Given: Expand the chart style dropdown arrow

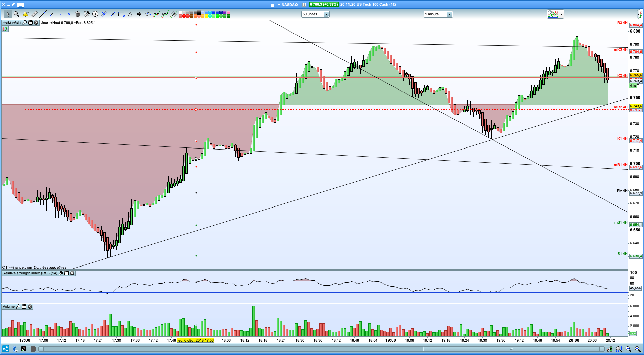Looking at the screenshot, I should 561,14.
